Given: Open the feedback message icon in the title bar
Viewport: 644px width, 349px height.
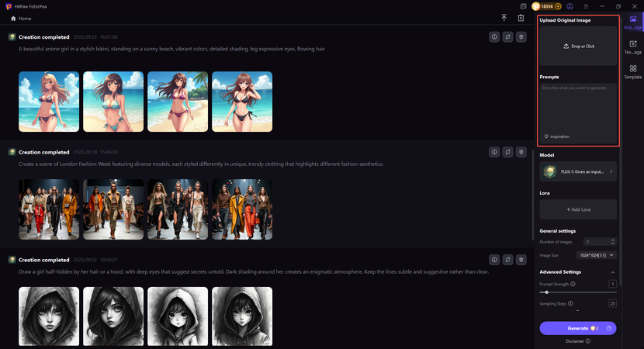Looking at the screenshot, I should coord(523,6).
